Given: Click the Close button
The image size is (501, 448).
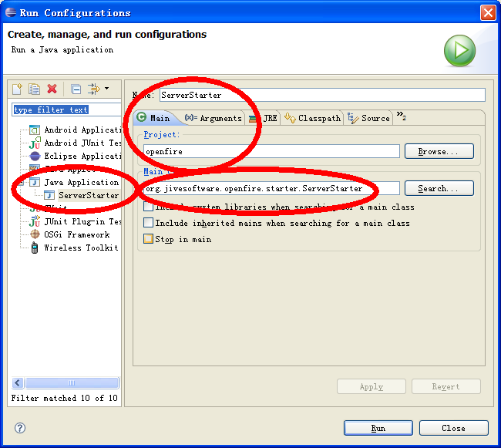Looking at the screenshot, I should click(x=454, y=428).
